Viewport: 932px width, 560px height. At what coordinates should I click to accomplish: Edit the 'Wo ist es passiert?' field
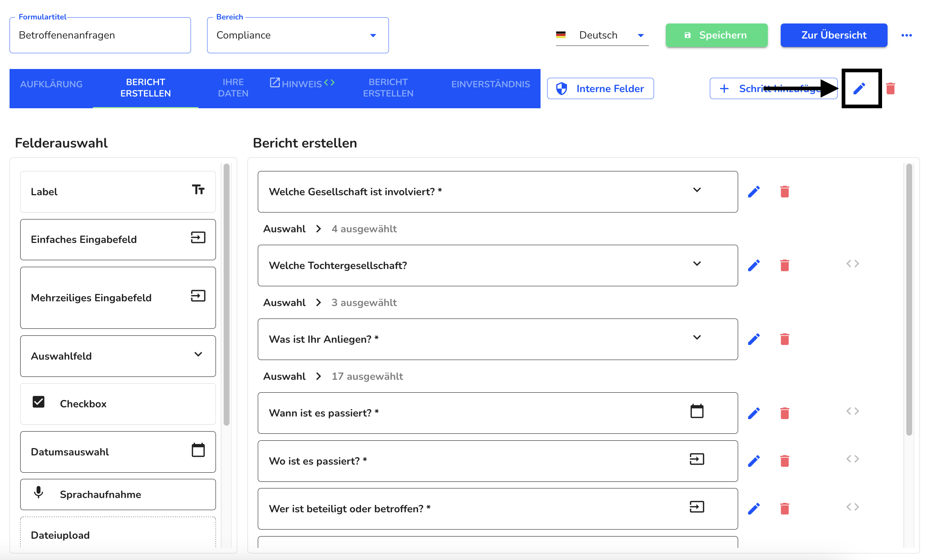coord(754,461)
